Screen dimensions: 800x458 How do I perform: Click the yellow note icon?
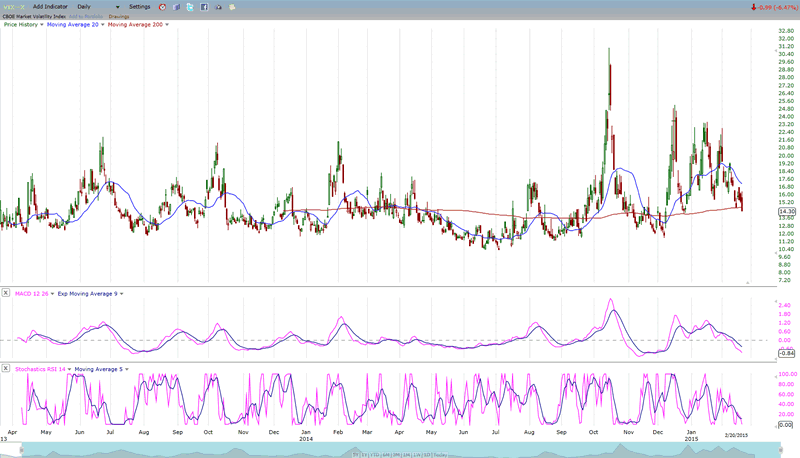click(x=234, y=7)
